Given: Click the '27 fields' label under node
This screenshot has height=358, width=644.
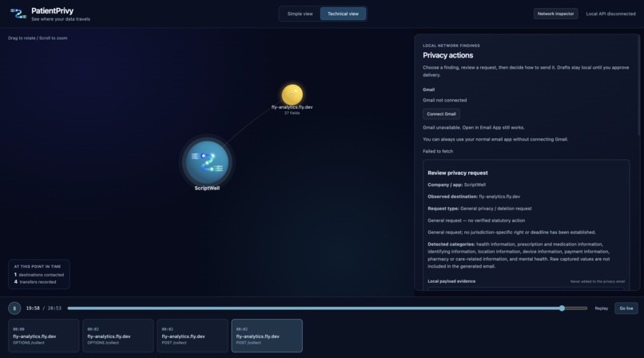Looking at the screenshot, I should 292,113.
